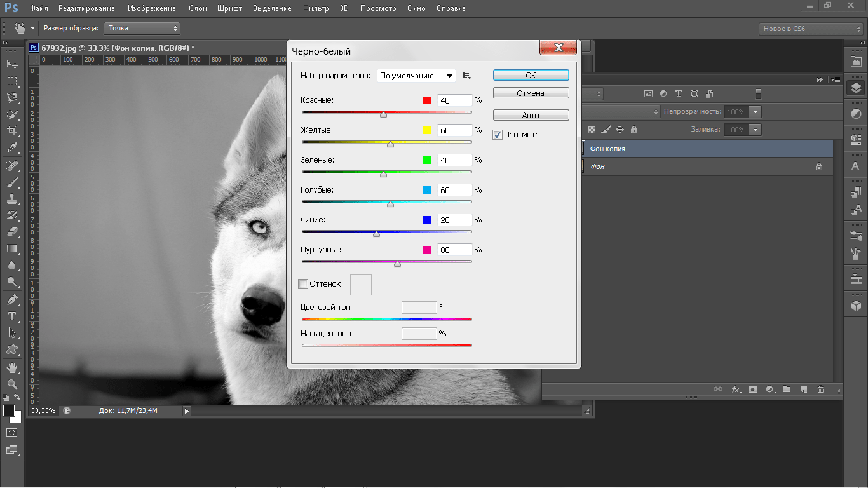Select the Rectangular Marquee tool
The image size is (868, 488).
[12, 81]
